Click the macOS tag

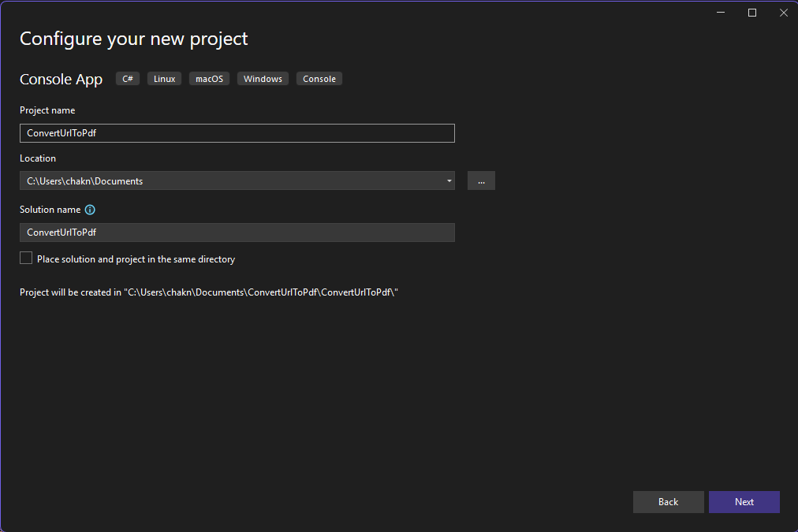[x=209, y=79]
